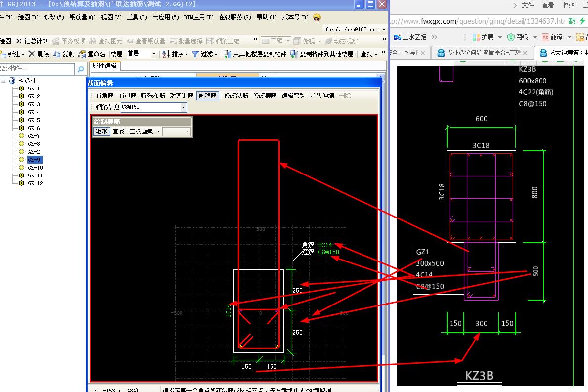Click the 修改纵筋 button
Image resolution: width=588 pixels, height=392 pixels.
(x=236, y=96)
